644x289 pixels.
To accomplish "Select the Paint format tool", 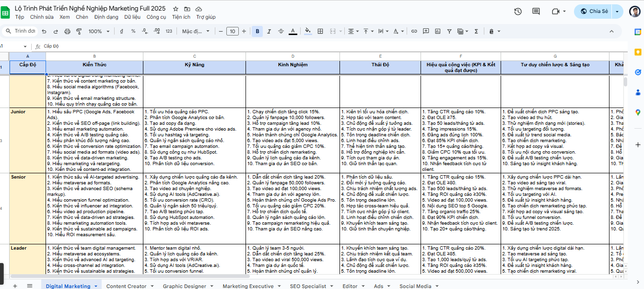I will click(x=79, y=31).
